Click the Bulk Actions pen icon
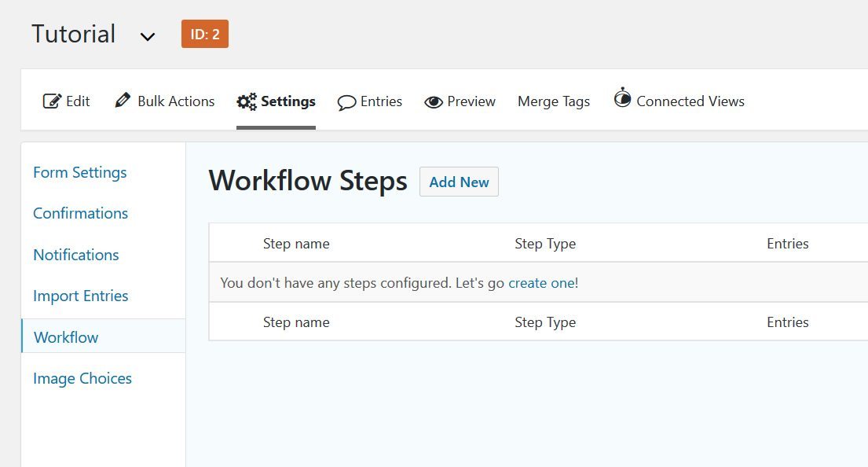Screen dimensions: 868x467 coord(123,101)
